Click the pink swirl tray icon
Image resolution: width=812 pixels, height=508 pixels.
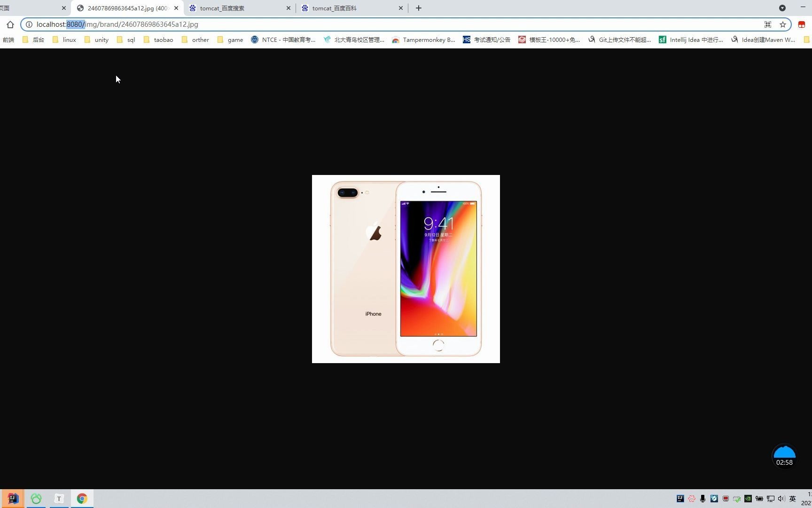point(691,499)
